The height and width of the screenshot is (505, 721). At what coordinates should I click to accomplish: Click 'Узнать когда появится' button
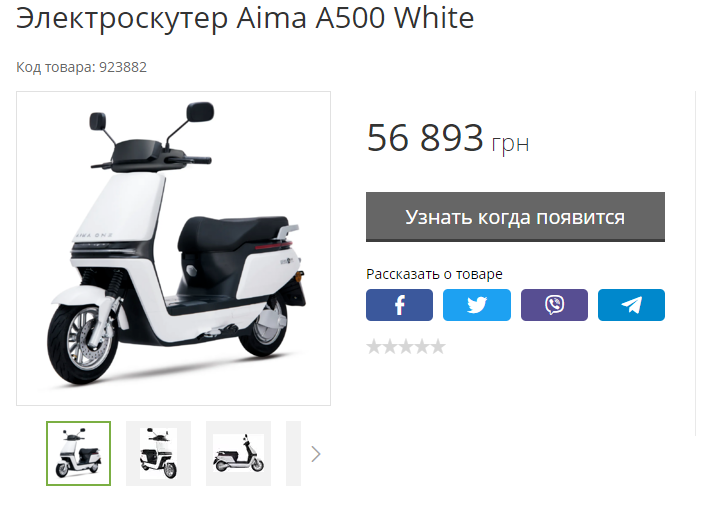(515, 217)
